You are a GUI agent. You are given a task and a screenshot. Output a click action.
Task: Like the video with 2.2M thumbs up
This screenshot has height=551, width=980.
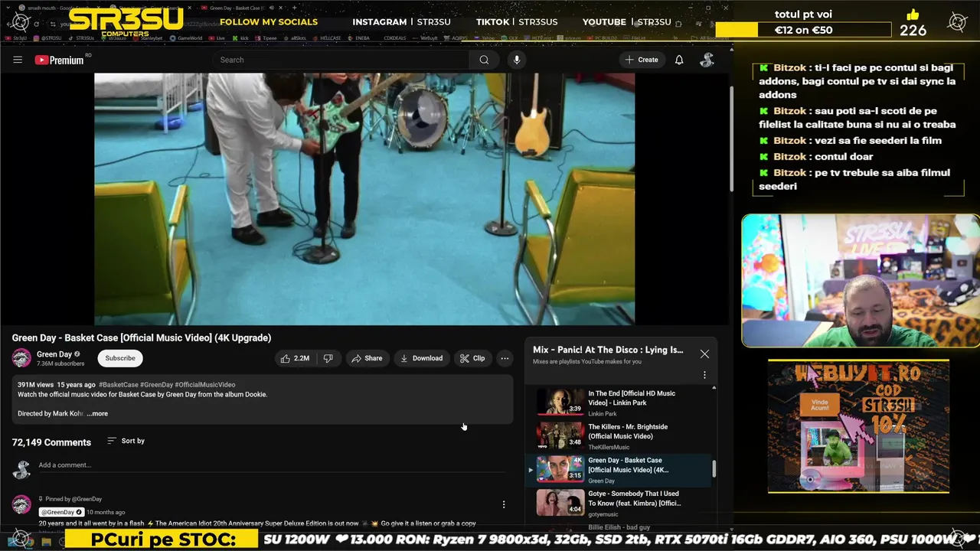295,358
